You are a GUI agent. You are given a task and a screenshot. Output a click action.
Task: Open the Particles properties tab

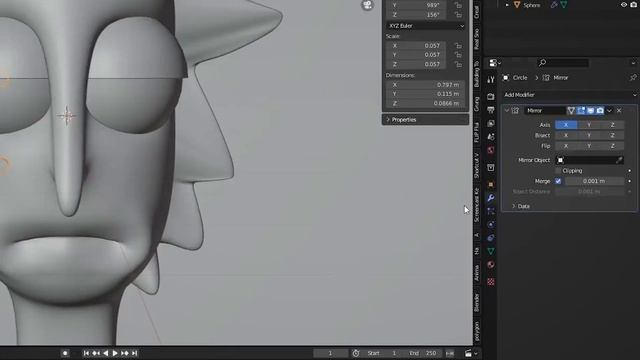tap(491, 211)
